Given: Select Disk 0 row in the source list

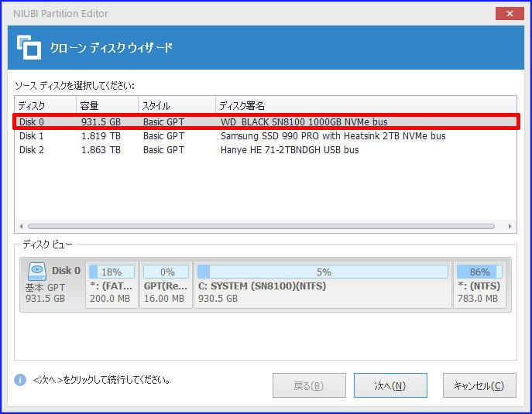Looking at the screenshot, I should coord(266,121).
